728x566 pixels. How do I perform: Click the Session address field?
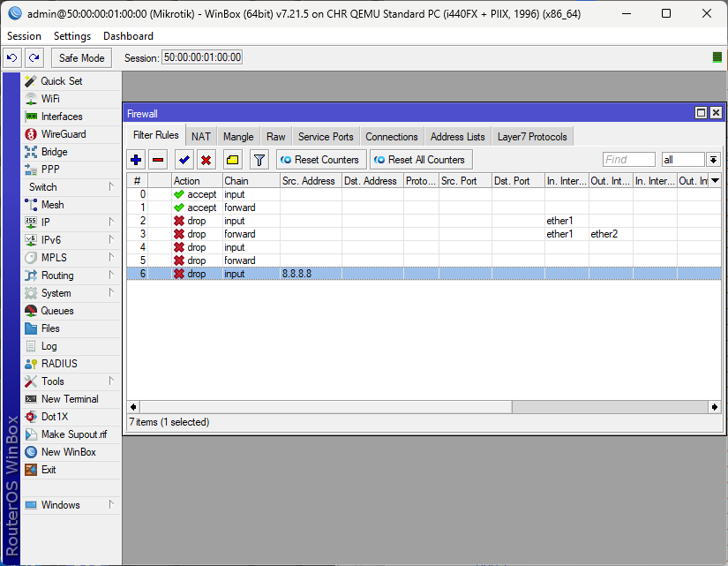click(202, 57)
